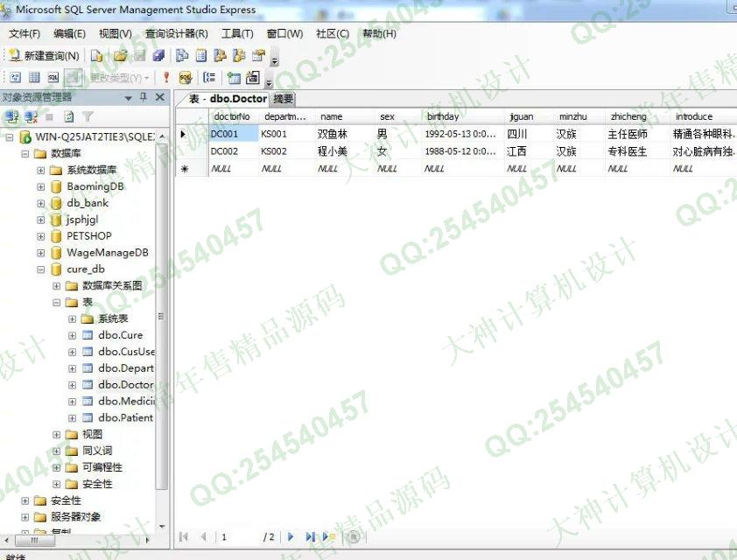Image resolution: width=737 pixels, height=560 pixels.
Task: Click the Filter funnel icon
Action: pos(88,116)
